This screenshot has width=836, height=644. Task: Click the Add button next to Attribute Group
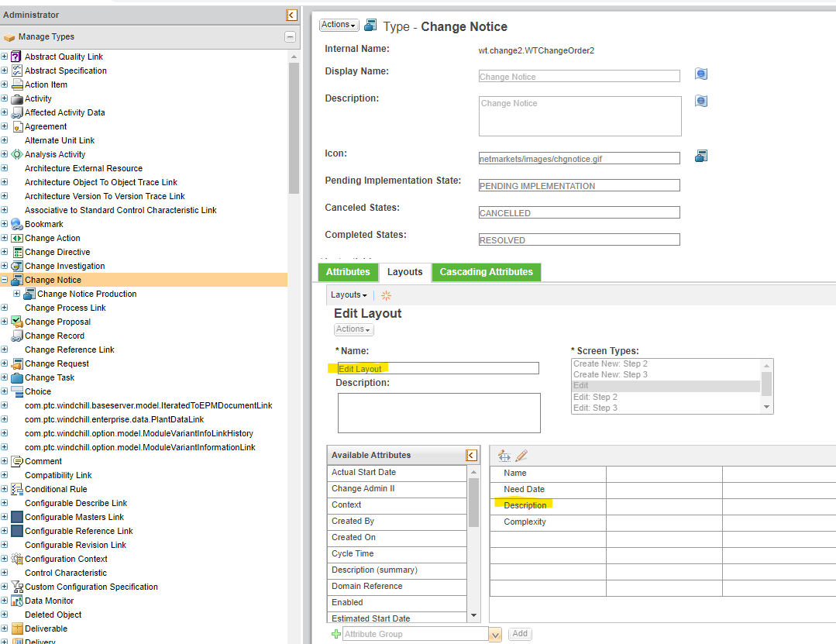pyautogui.click(x=519, y=634)
